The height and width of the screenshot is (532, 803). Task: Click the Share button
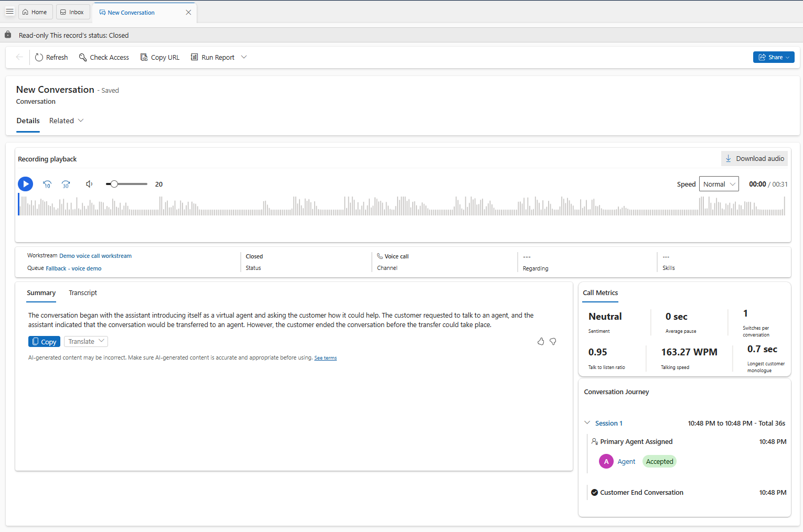click(x=773, y=57)
